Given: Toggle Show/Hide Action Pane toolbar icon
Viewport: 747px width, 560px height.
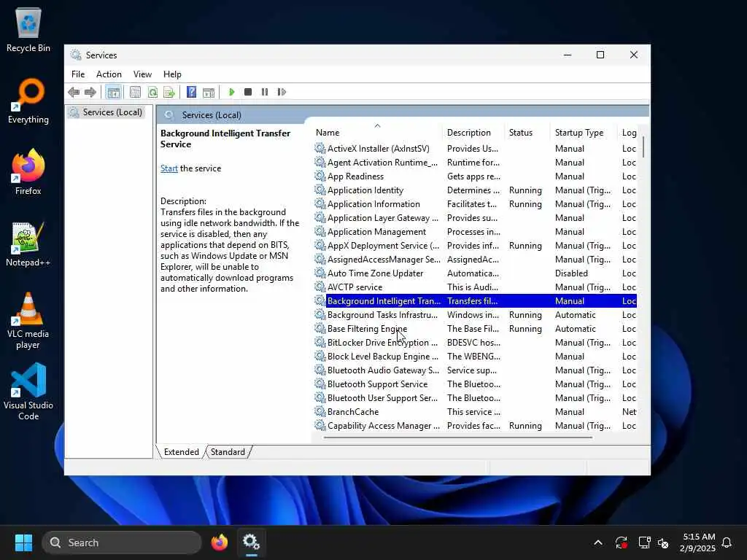Looking at the screenshot, I should pos(209,92).
